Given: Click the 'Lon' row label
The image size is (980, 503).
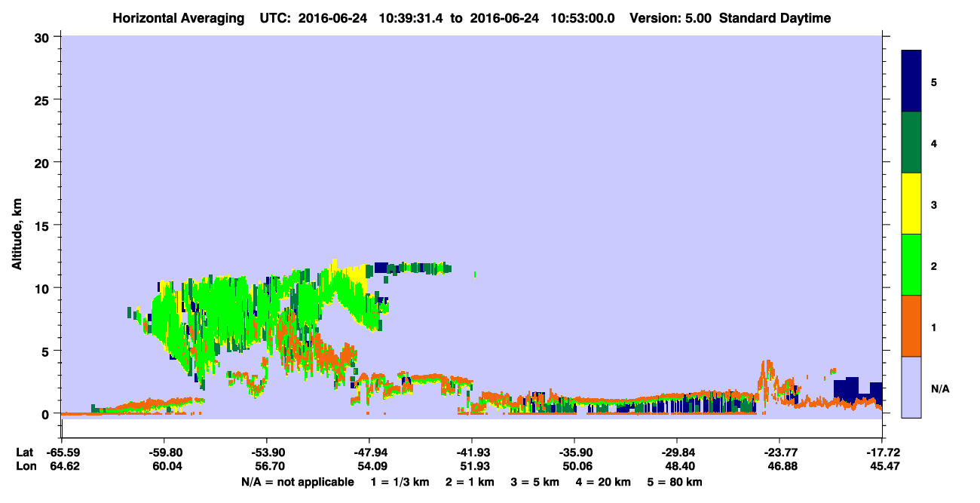Looking at the screenshot, I should 25,467.
